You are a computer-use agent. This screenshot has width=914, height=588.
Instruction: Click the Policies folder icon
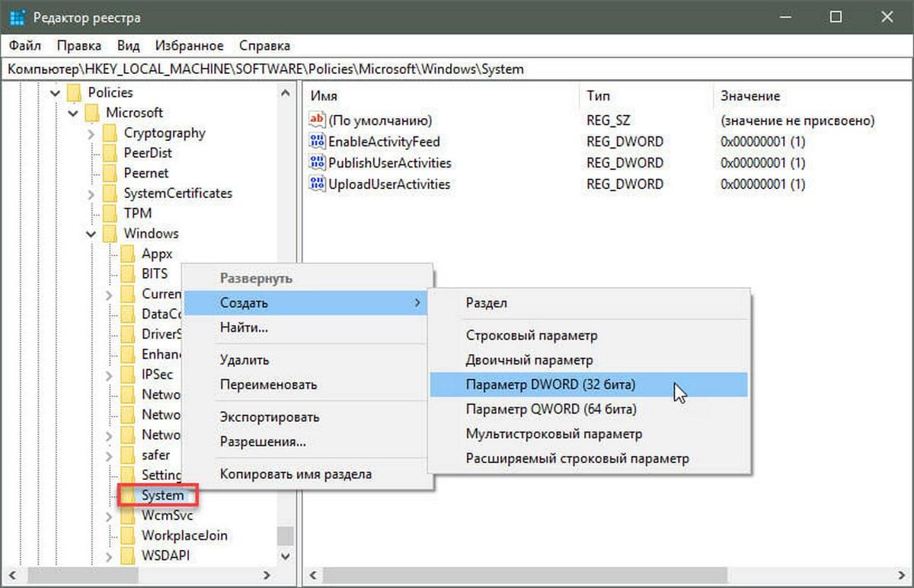74,92
